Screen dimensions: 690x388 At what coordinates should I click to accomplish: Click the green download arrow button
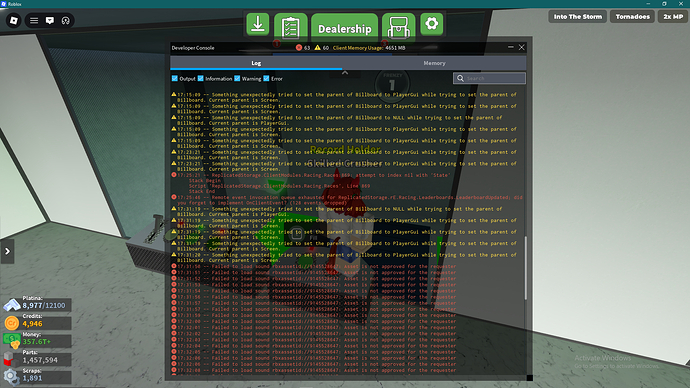click(x=258, y=25)
